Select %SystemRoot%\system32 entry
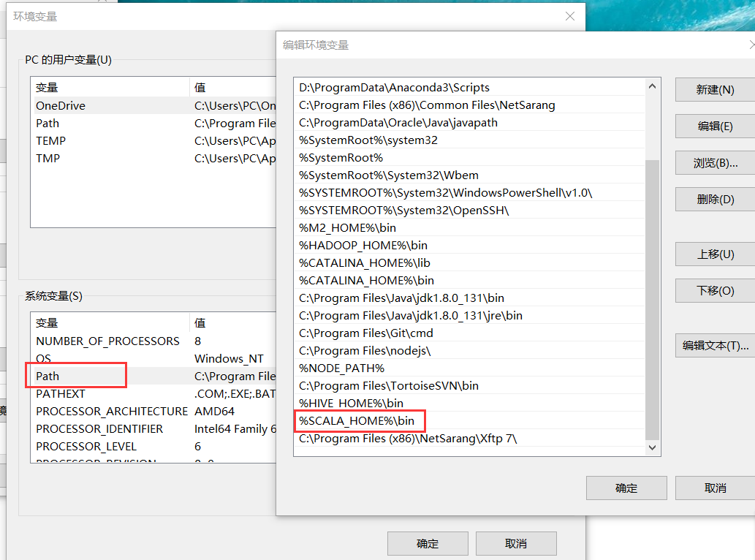This screenshot has height=560, width=755. click(469, 140)
